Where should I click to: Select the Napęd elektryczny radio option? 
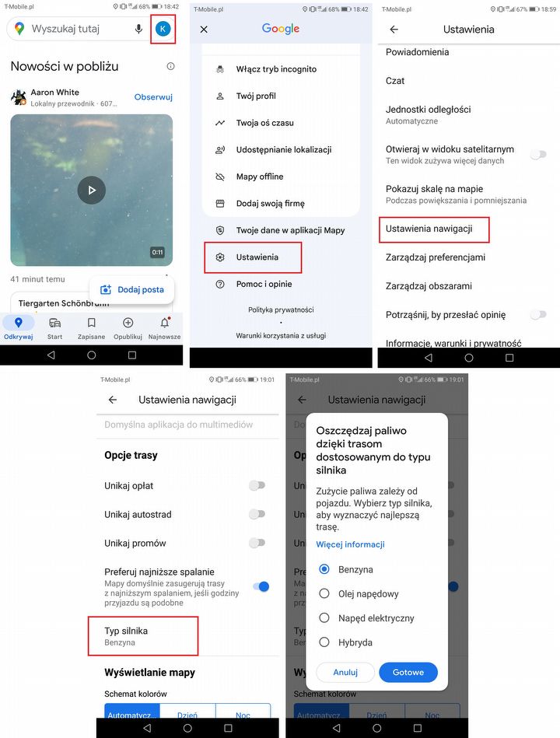pyautogui.click(x=367, y=618)
